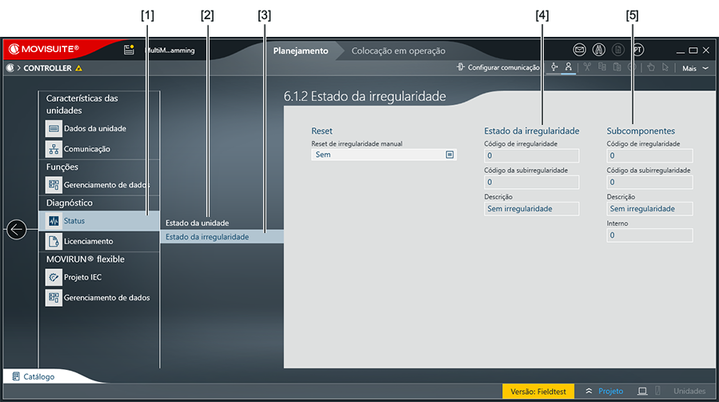Click the Comunicação network icon
This screenshot has width=719, height=402.
tap(54, 148)
